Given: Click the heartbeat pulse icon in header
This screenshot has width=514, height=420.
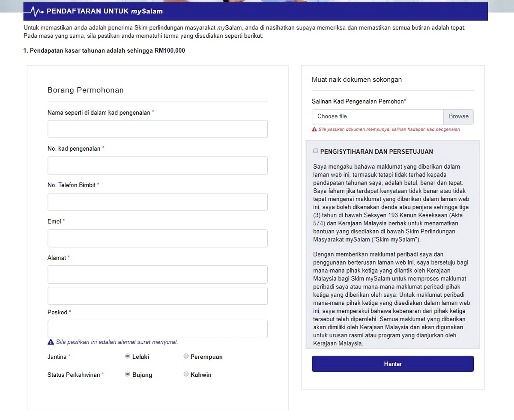Looking at the screenshot, I should coord(34,12).
